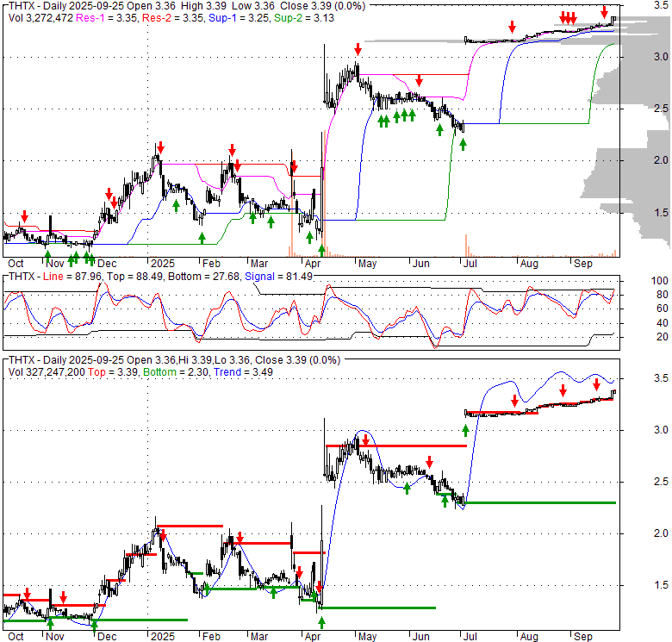Click 'Nov' on the bottom chart time axis
Viewport: 672px width, 642px height.
coord(55,637)
